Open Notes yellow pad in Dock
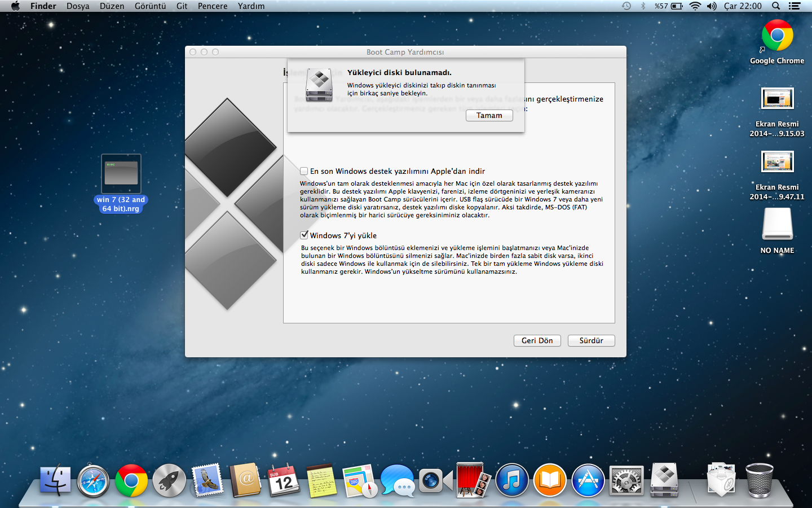Screen dimensions: 812x508 (x=321, y=480)
